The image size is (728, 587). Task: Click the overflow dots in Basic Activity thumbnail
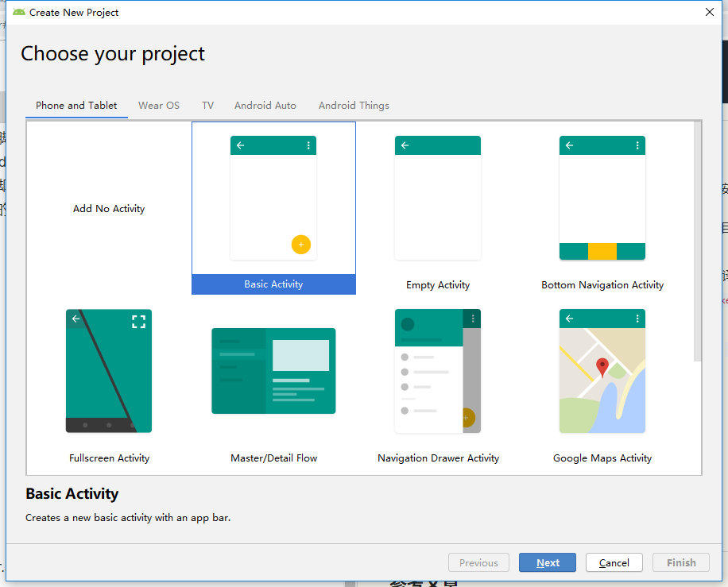click(308, 145)
